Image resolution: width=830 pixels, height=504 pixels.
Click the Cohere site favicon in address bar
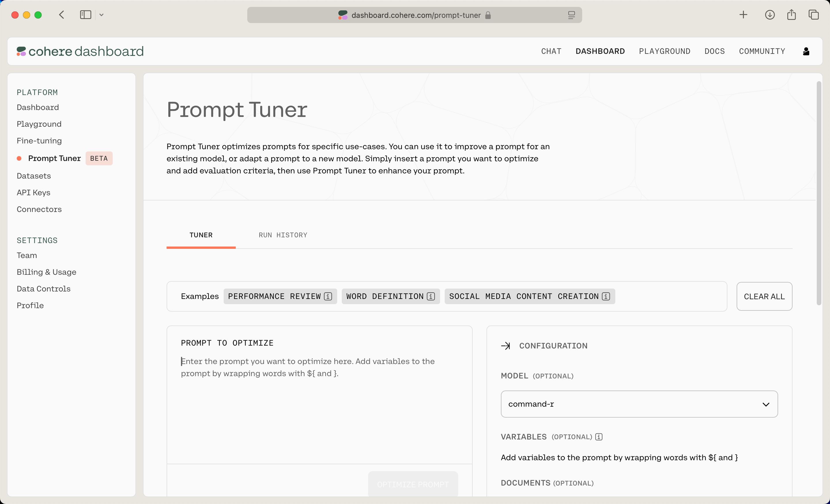click(343, 15)
